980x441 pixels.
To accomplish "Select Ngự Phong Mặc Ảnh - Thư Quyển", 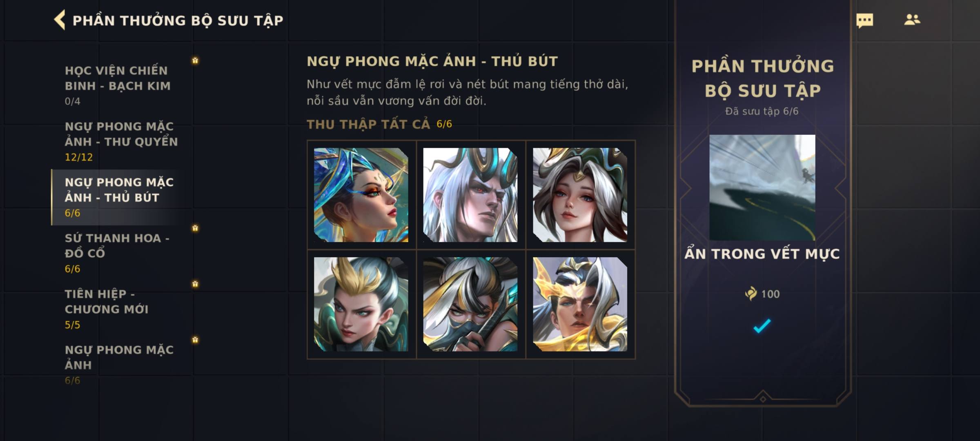I will (121, 141).
